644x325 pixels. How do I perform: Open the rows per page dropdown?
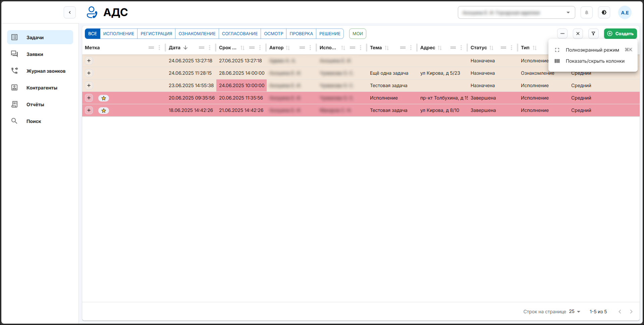(x=575, y=312)
